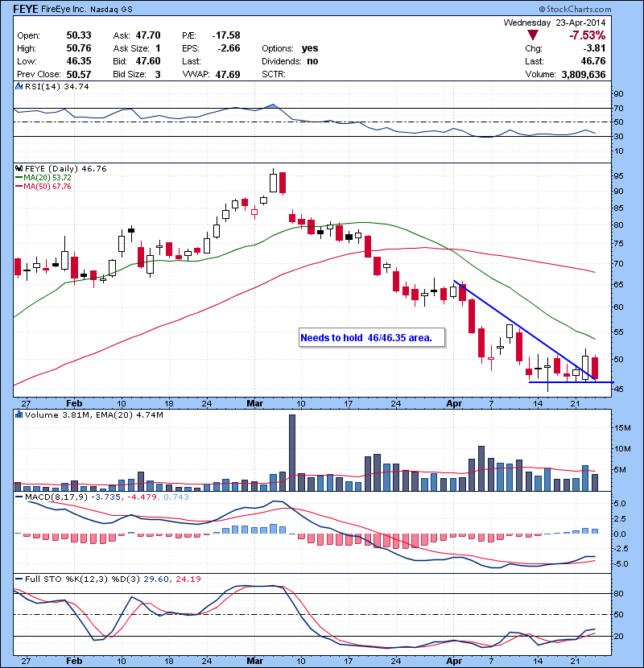Click the stochastic %D value 24.19

[x=188, y=579]
